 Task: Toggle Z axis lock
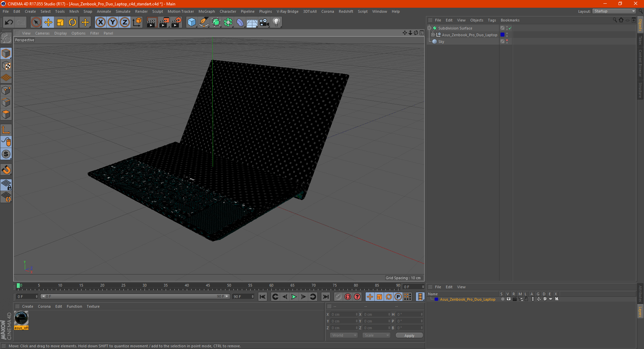(x=125, y=22)
